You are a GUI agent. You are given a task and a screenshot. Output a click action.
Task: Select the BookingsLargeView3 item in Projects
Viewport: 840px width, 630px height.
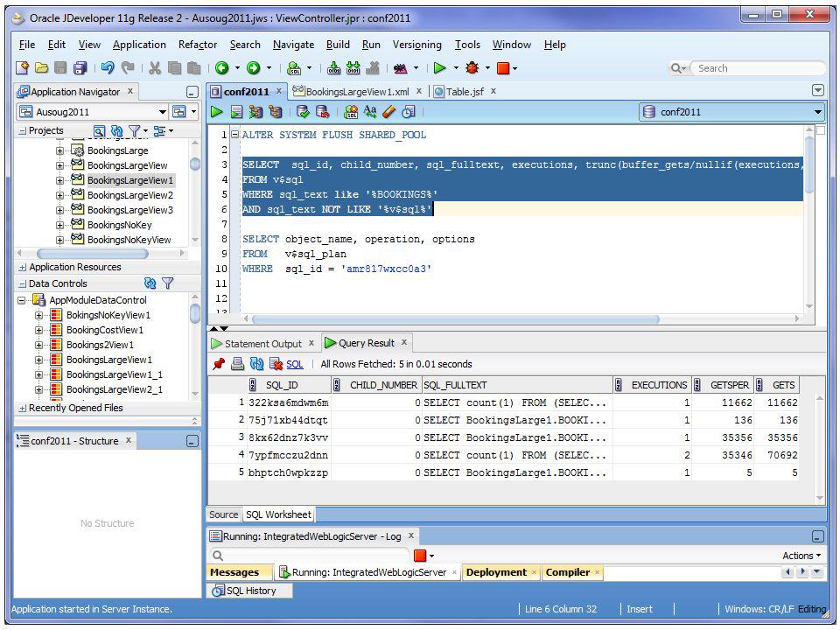coord(130,210)
